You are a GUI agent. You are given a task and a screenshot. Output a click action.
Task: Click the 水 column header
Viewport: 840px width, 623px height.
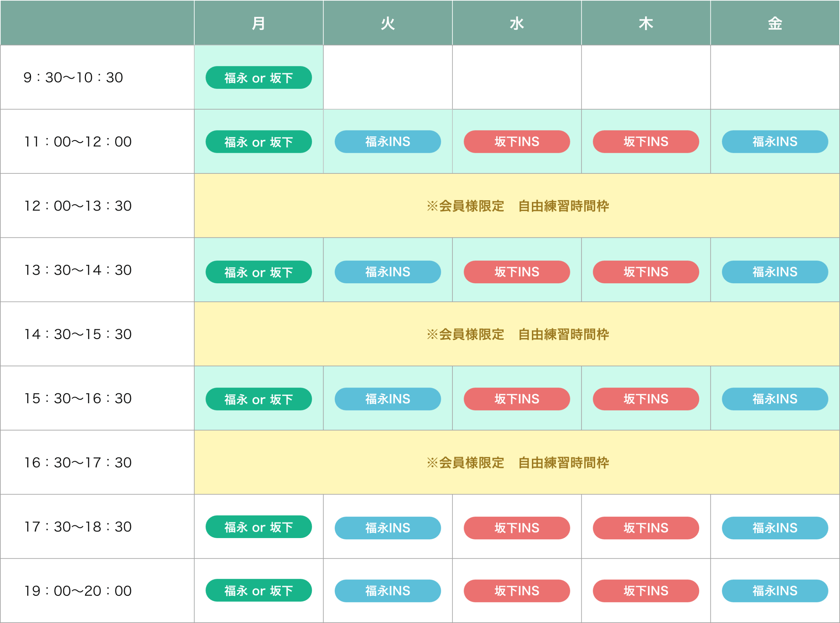516,23
